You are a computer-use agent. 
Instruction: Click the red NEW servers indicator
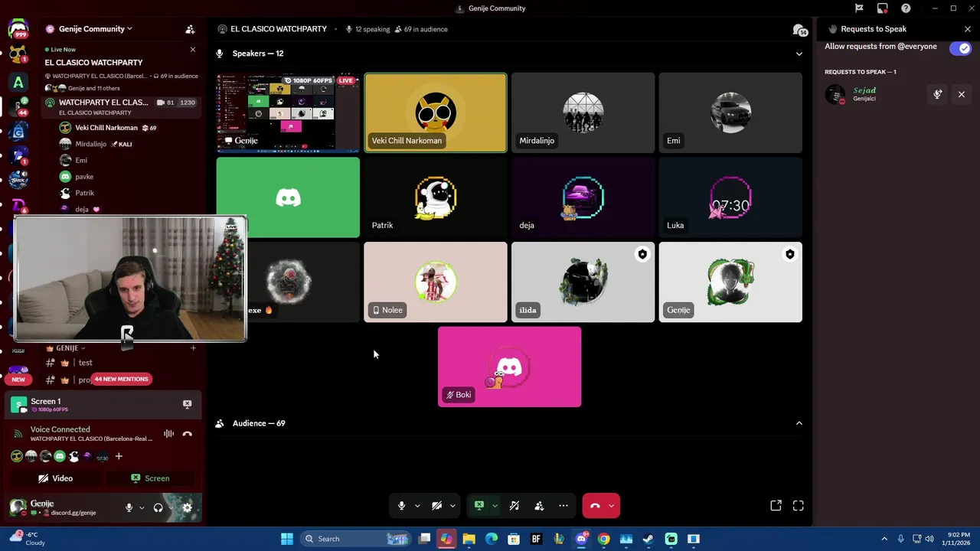18,380
